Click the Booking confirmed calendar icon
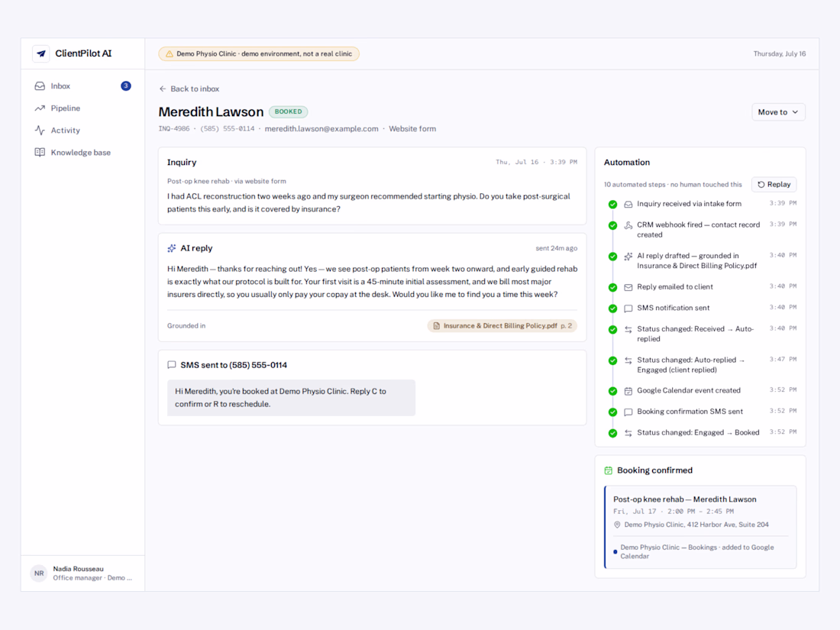The width and height of the screenshot is (840, 630). pyautogui.click(x=609, y=470)
